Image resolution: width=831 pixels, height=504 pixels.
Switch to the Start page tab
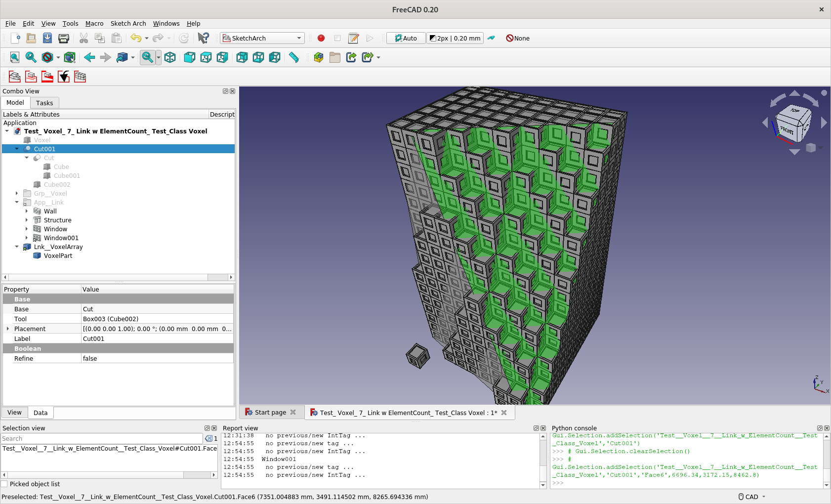click(270, 413)
